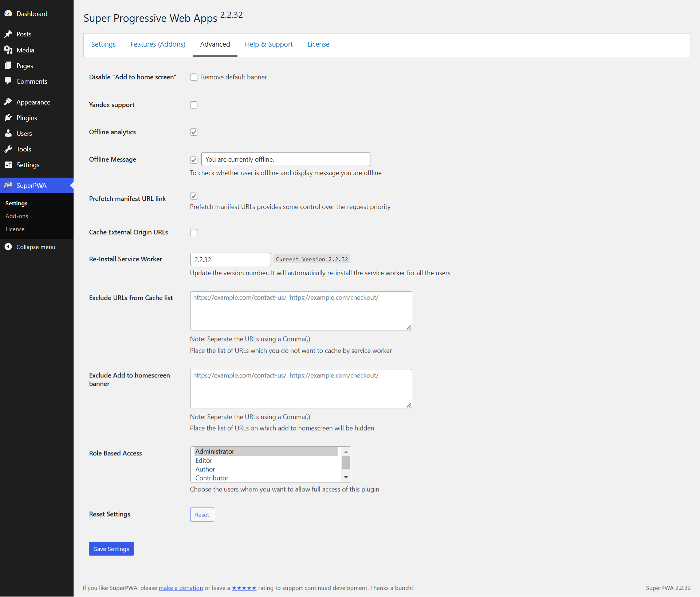Switch to the Settings tab
Image resolution: width=700 pixels, height=597 pixels.
[x=103, y=44]
